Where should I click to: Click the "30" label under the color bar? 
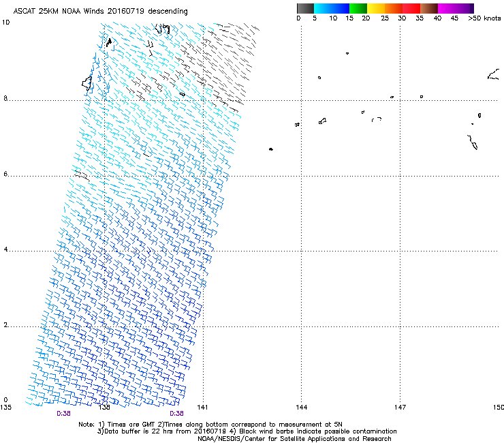point(402,18)
